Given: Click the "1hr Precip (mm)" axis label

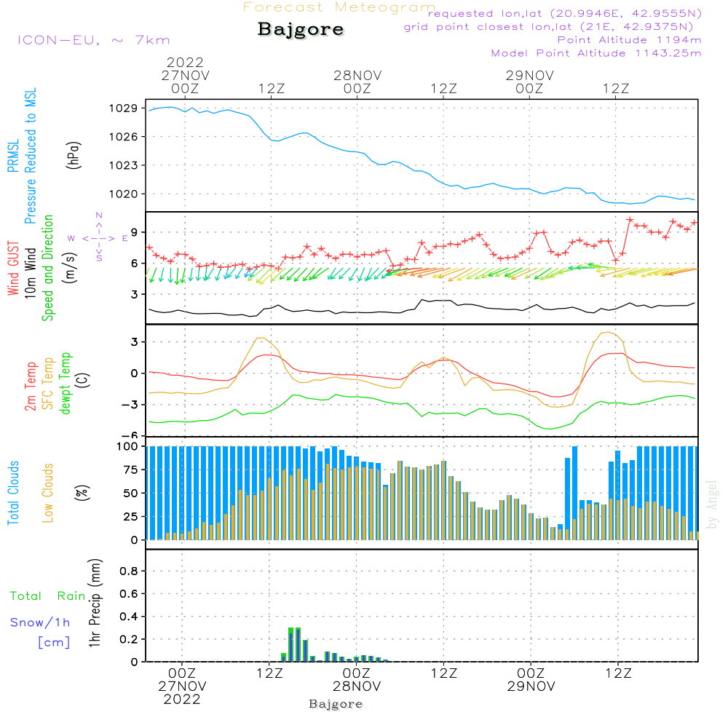Looking at the screenshot, I should pos(94,603).
